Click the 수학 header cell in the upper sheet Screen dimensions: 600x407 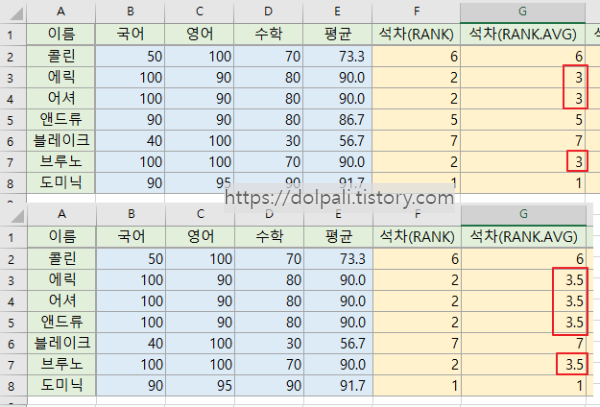tap(268, 34)
